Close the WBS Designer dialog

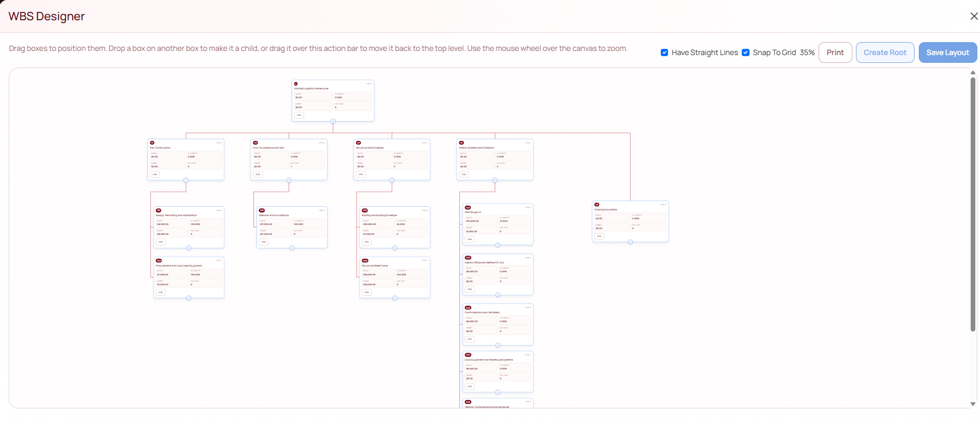pos(974,16)
